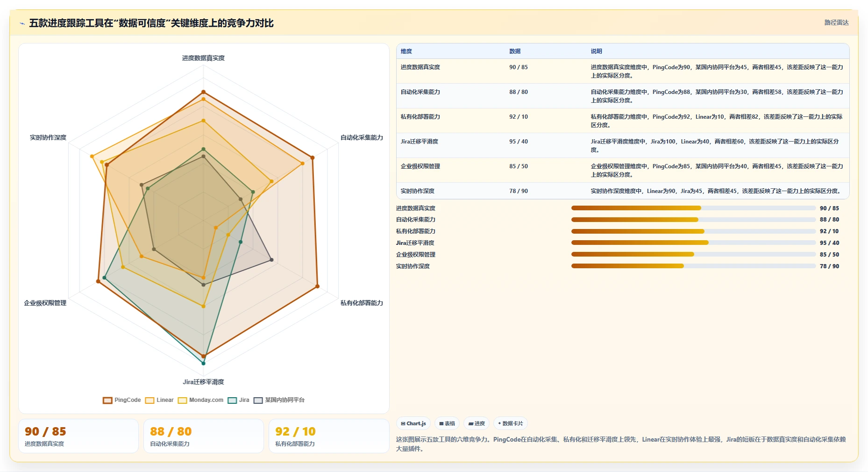Click table value 78 / 90

(x=519, y=191)
